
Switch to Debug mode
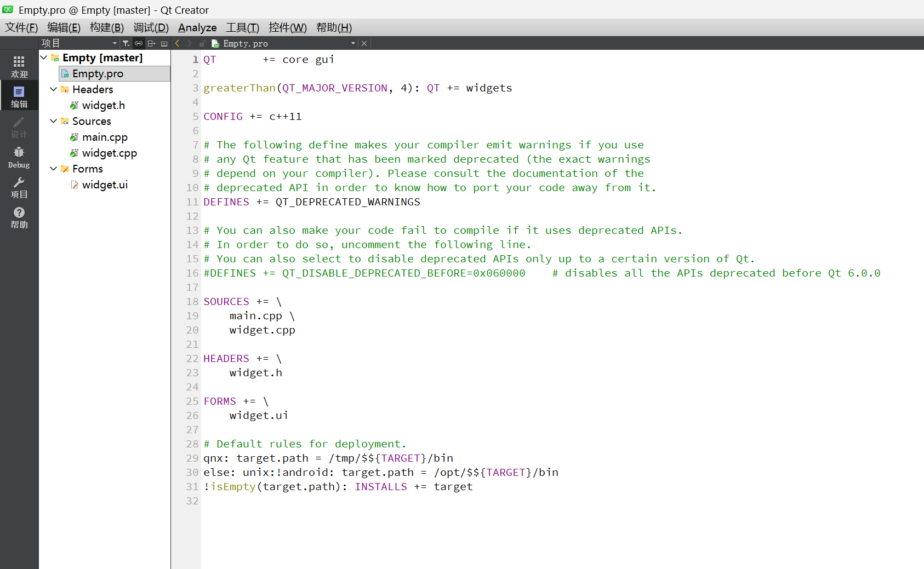[x=19, y=157]
